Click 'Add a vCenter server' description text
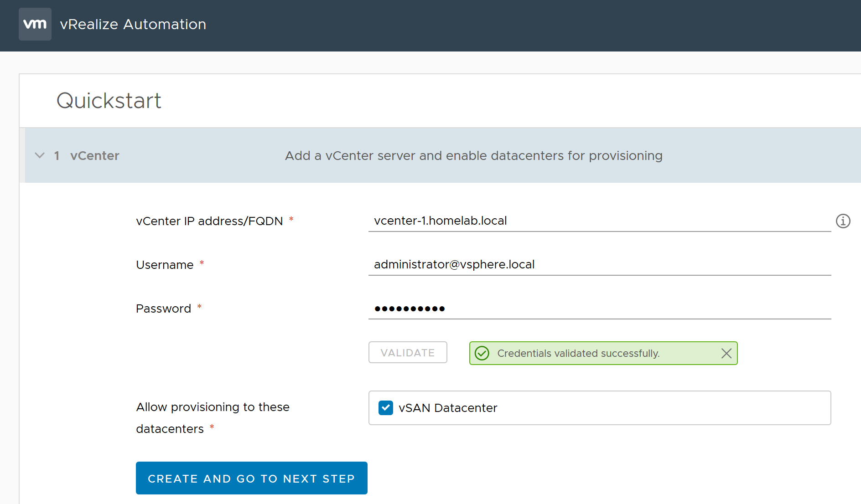This screenshot has height=504, width=861. tap(474, 155)
